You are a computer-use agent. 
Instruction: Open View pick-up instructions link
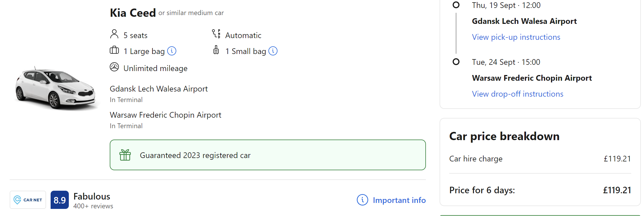pos(516,37)
